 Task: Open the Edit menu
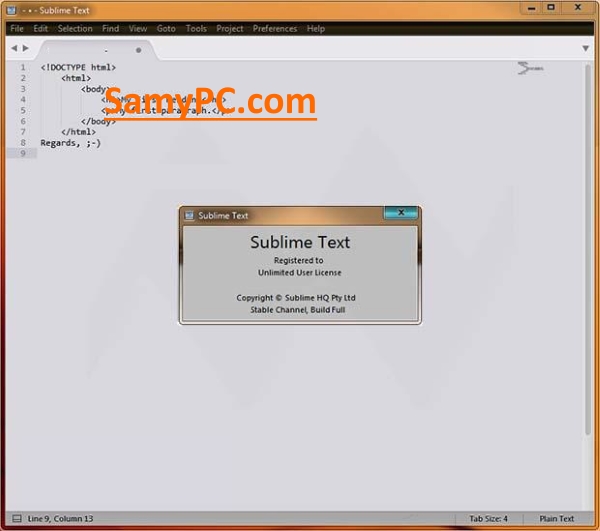pyautogui.click(x=41, y=29)
